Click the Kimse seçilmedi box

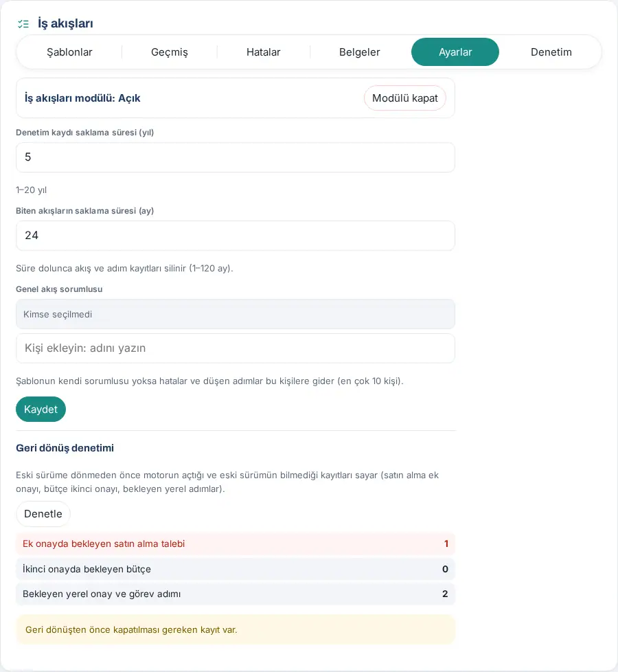click(x=236, y=314)
